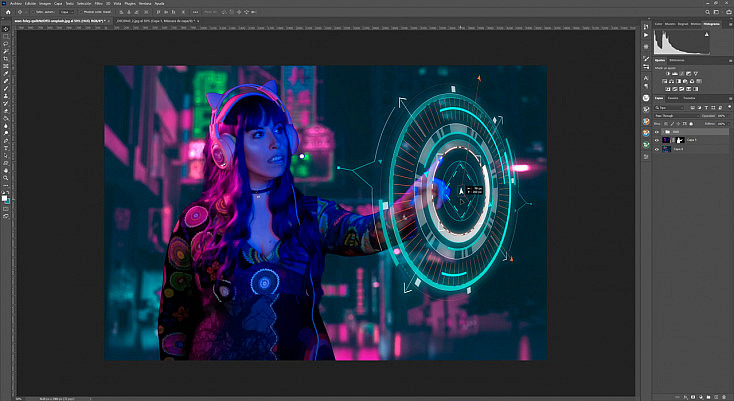Open the Filtro menu
Viewport: 734px width, 401px height.
97,4
